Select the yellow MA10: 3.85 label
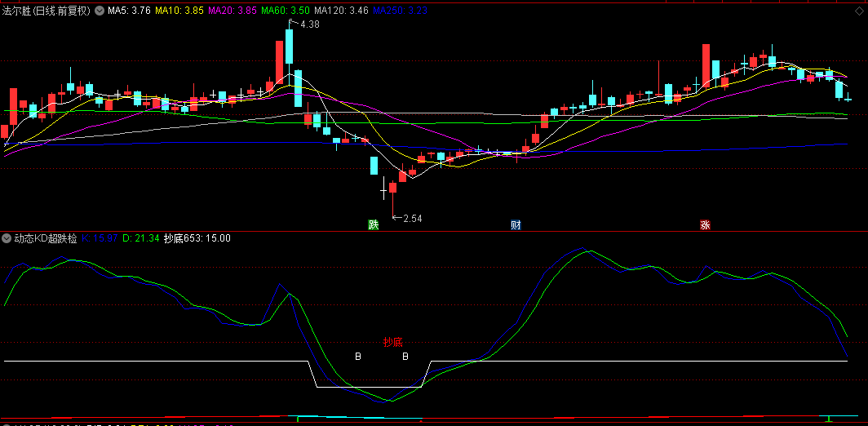 (179, 11)
